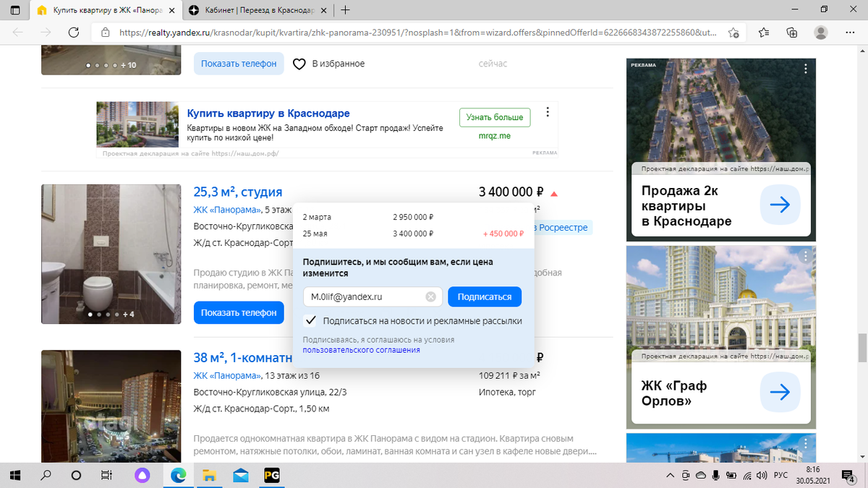The width and height of the screenshot is (868, 488).
Task: Uncheck "Подписаться на новости и рекламные рассылки"
Action: coord(310,320)
